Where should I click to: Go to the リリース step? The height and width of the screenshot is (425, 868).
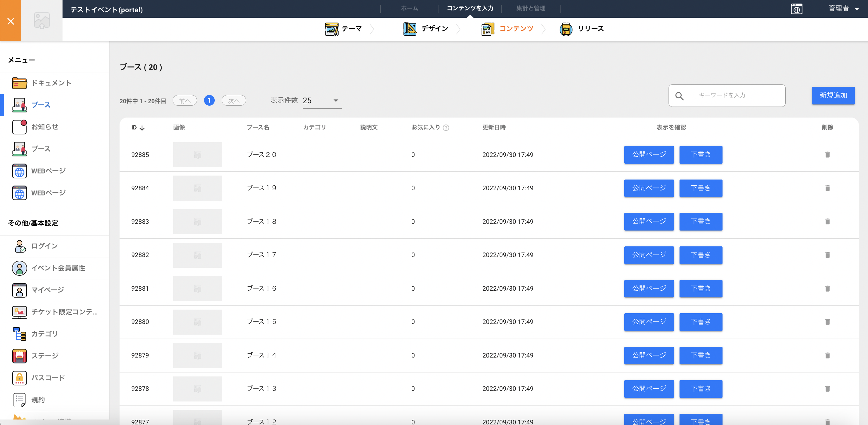(x=582, y=29)
